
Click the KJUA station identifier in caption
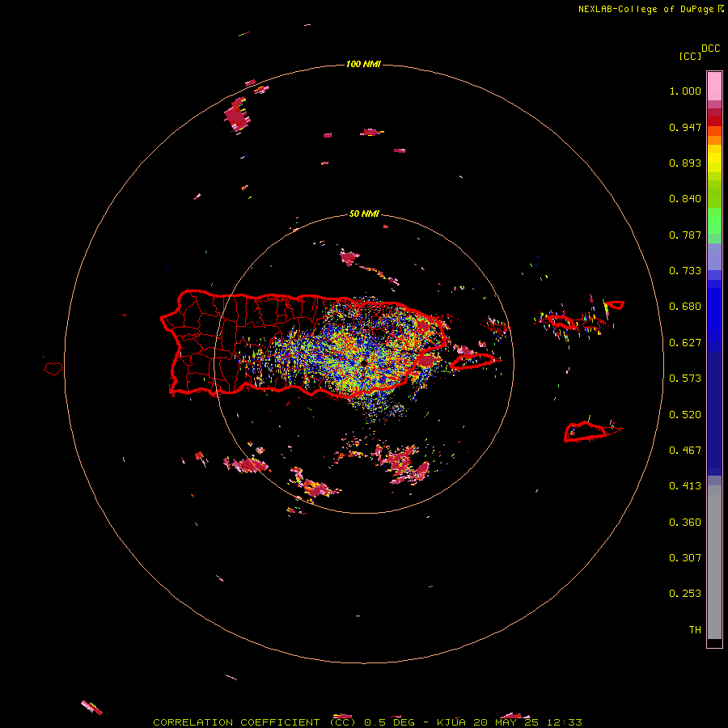[451, 722]
